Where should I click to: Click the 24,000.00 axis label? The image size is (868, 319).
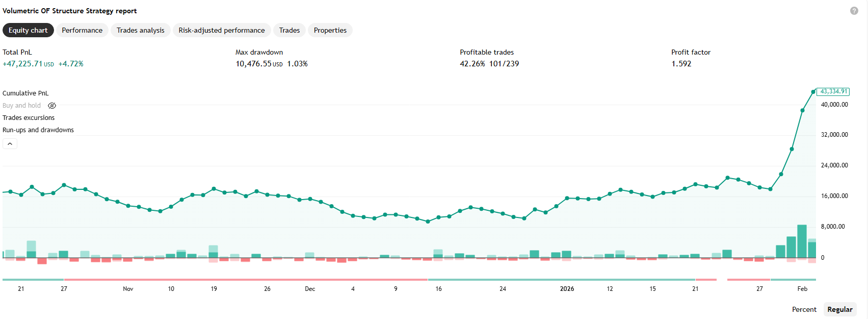point(834,165)
